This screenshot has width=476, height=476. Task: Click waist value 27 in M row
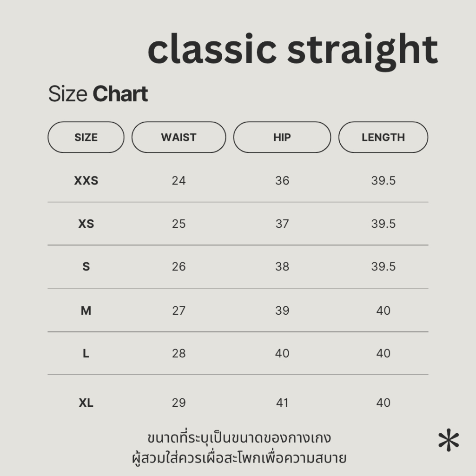(x=179, y=311)
